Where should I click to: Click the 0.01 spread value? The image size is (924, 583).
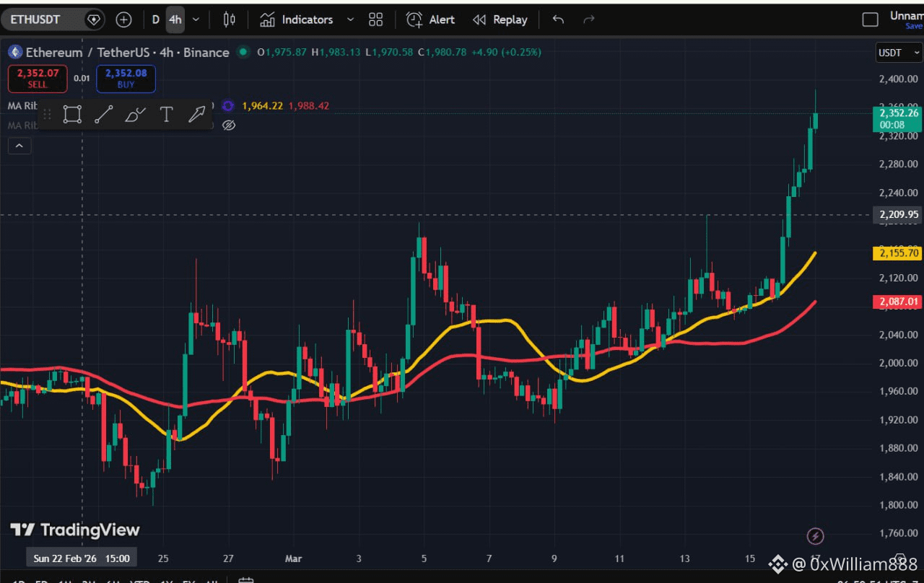(x=82, y=78)
